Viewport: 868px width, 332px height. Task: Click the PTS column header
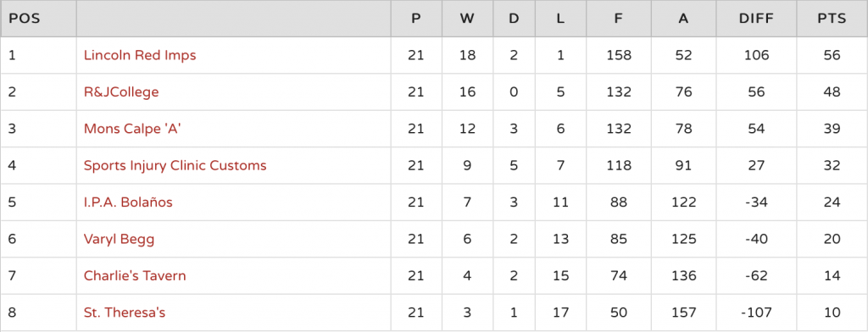[x=832, y=19]
